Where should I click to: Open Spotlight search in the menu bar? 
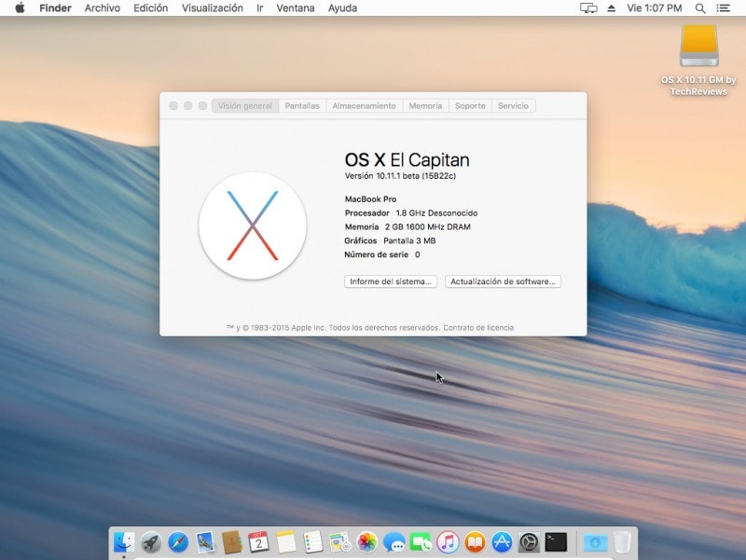pos(700,8)
